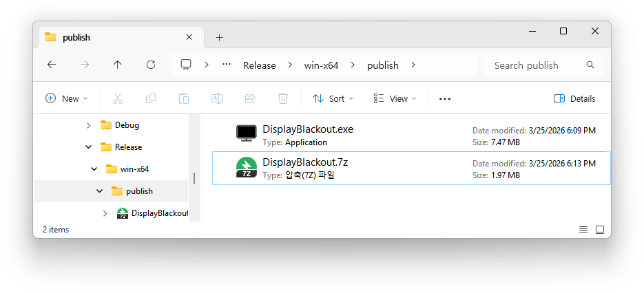This screenshot has width=644, height=293.
Task: Open the Sort dropdown
Action: pos(333,98)
